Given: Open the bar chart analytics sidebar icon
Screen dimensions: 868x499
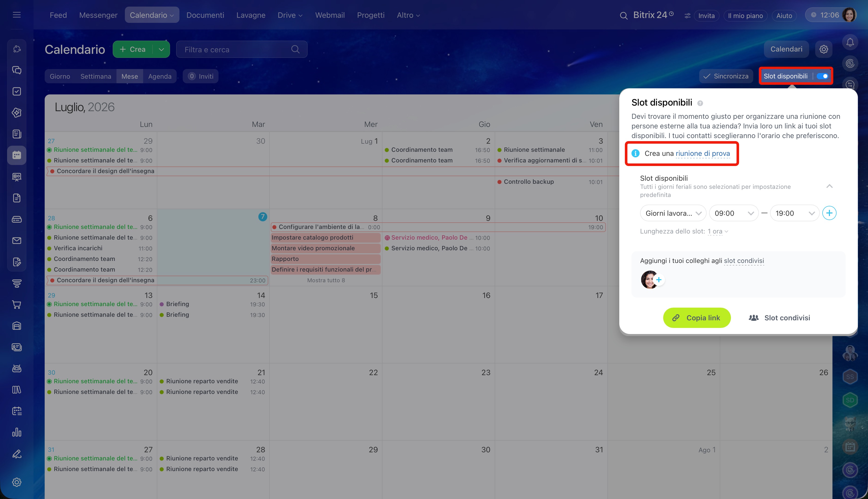Looking at the screenshot, I should pos(16,433).
